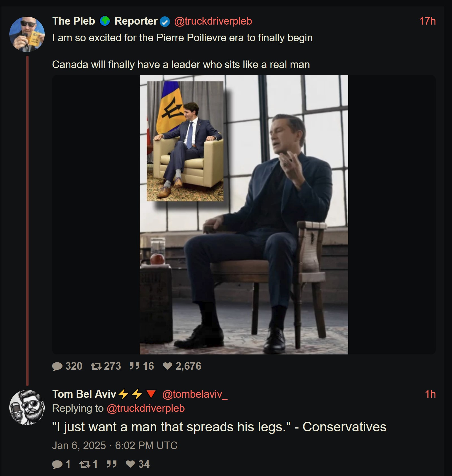Like the main post with 2,676 hearts
The image size is (452, 476).
click(x=168, y=366)
